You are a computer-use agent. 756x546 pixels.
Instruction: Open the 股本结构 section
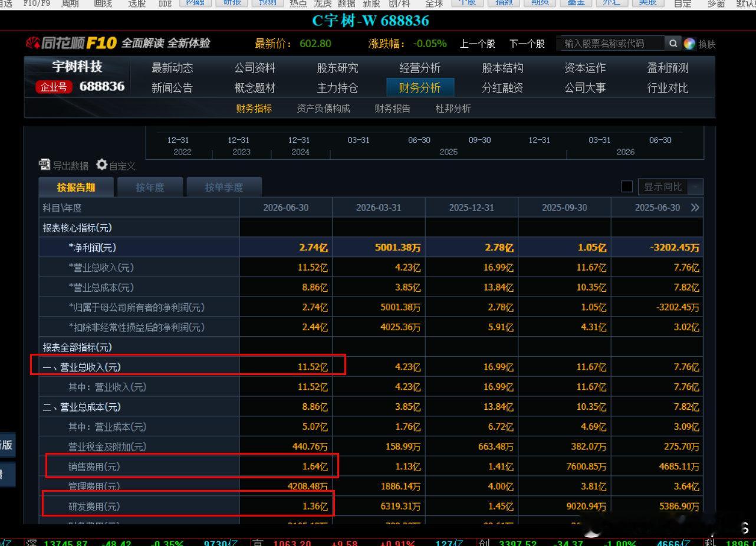[502, 68]
